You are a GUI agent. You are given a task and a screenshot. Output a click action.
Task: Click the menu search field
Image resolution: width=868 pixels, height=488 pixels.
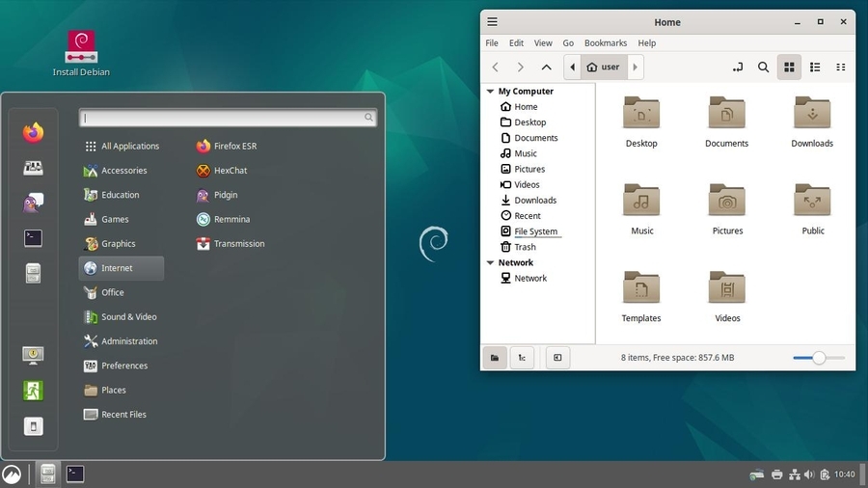pyautogui.click(x=228, y=118)
